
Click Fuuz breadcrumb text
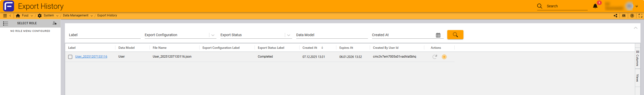(25, 15)
